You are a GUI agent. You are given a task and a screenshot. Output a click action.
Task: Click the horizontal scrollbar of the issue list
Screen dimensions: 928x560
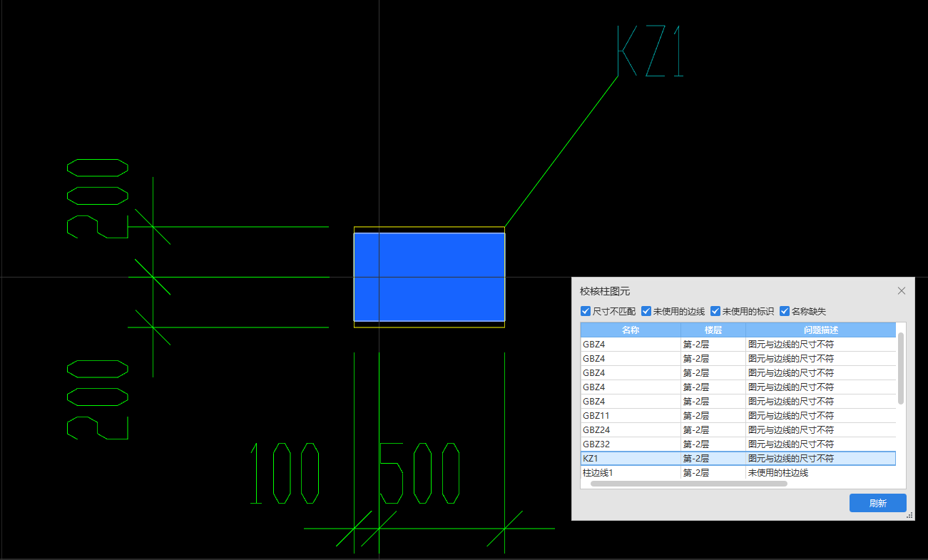689,484
